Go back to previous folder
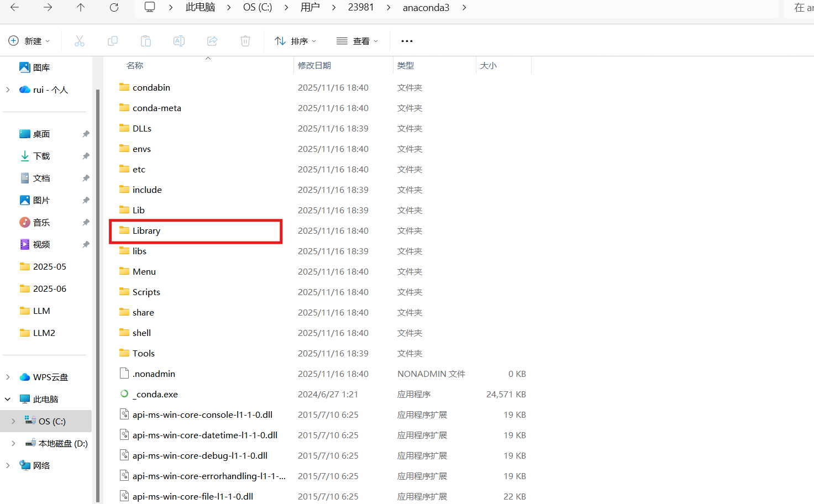The width and height of the screenshot is (814, 504). tap(15, 7)
